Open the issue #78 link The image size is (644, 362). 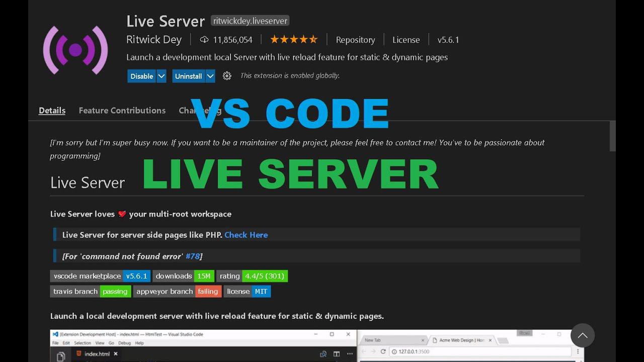click(x=192, y=256)
